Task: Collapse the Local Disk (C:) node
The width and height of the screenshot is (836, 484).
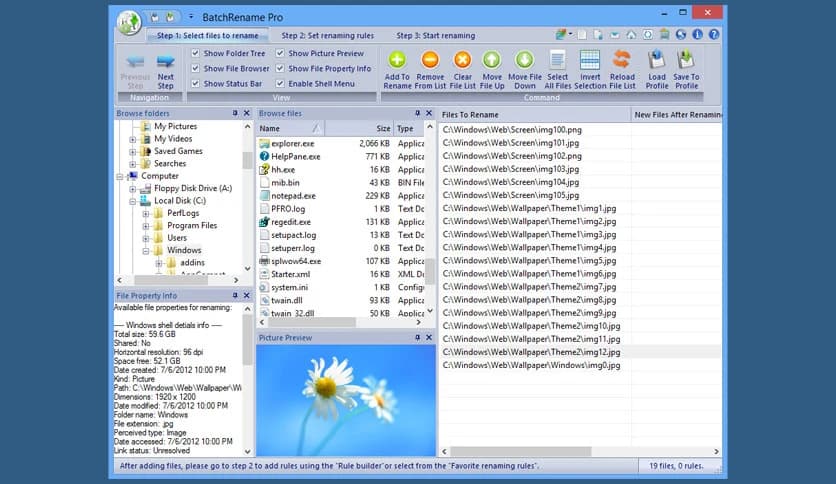Action: pos(133,201)
